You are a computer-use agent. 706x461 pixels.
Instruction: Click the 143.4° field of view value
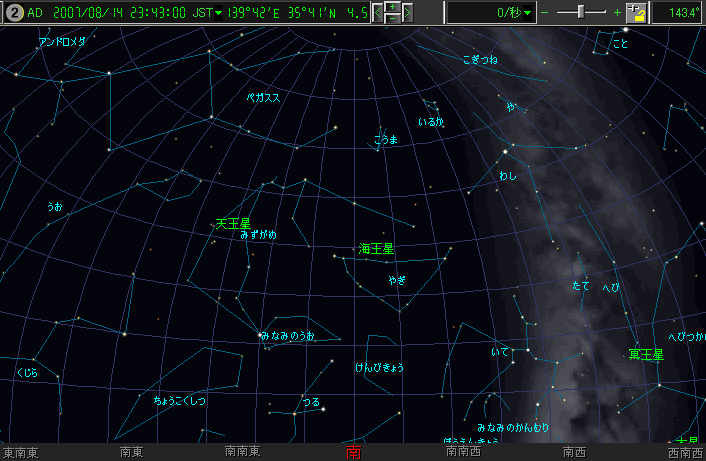(x=678, y=13)
